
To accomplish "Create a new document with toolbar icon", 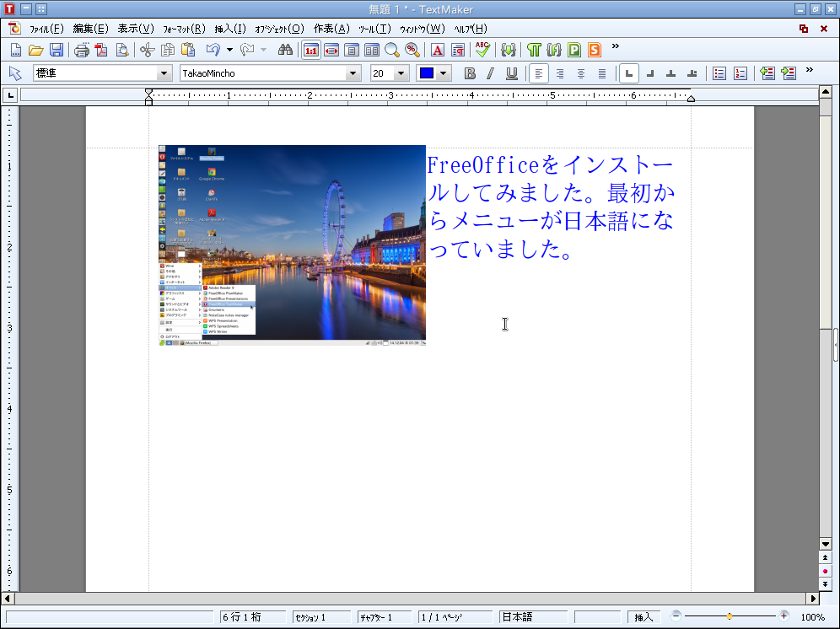I will coord(16,51).
